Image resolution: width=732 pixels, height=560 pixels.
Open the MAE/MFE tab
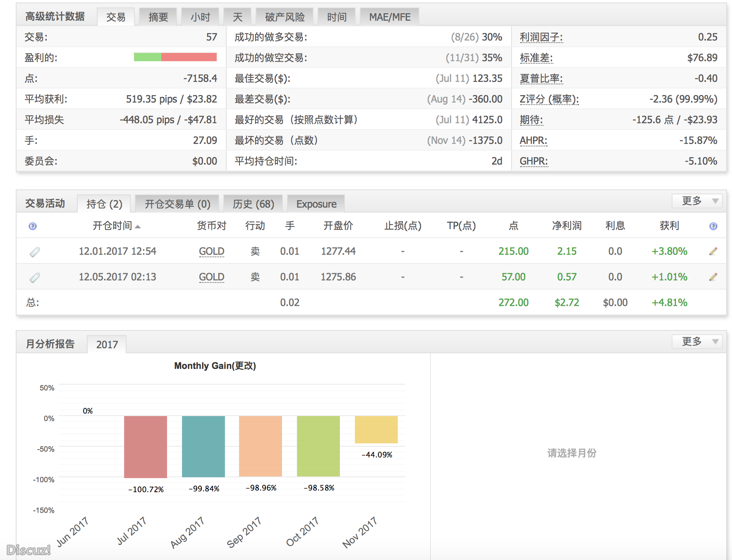(390, 17)
